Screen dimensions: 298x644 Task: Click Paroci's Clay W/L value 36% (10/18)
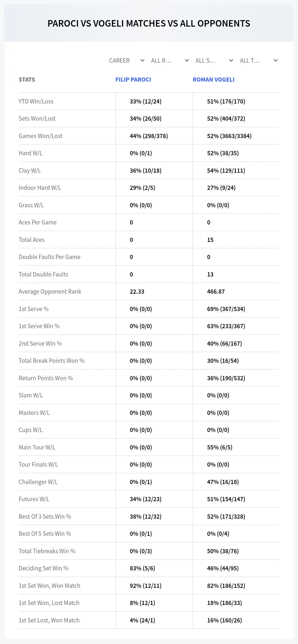(146, 171)
